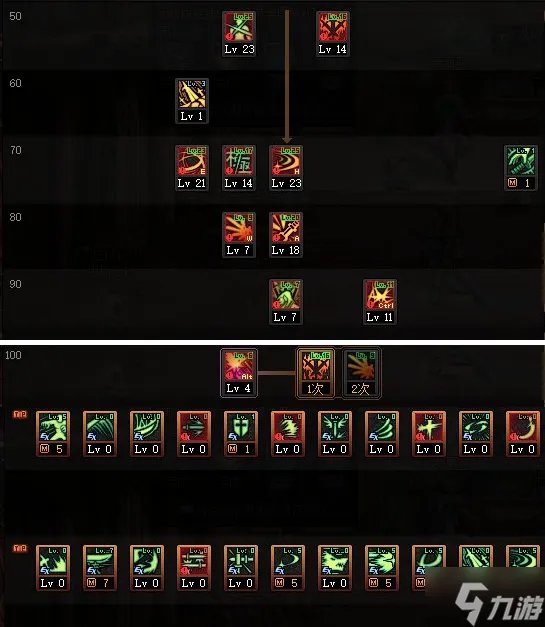Click the level 80 skill with A hotkey

286,235
